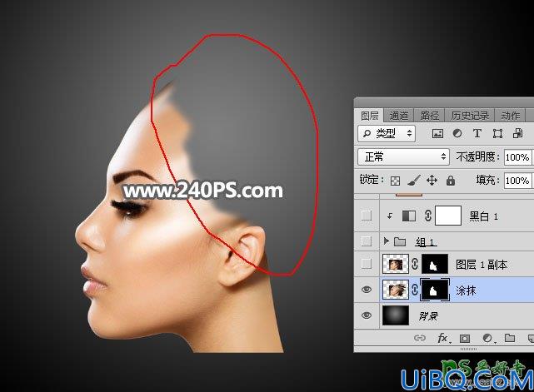The height and width of the screenshot is (392, 534).
Task: Hide the 涂抹 layer
Action: pyautogui.click(x=367, y=290)
